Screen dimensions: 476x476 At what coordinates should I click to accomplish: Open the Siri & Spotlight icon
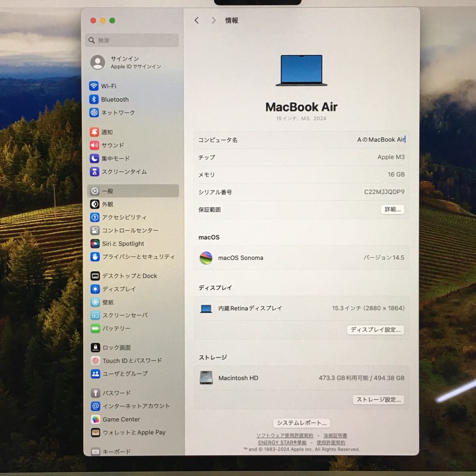tap(95, 244)
